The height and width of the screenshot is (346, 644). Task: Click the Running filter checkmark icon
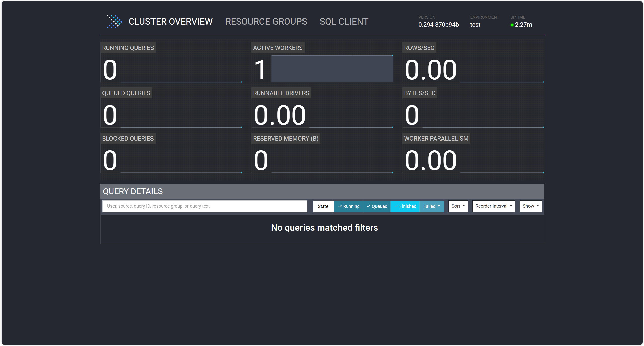click(340, 206)
